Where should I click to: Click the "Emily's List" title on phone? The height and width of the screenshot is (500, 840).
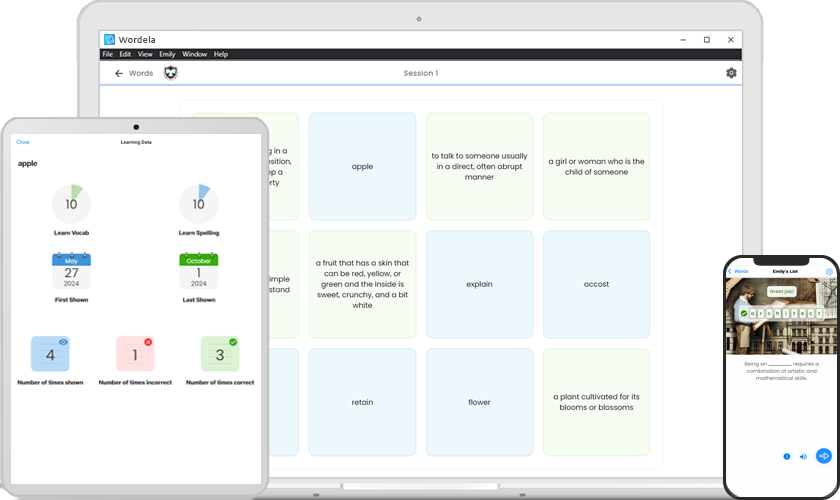pos(785,272)
